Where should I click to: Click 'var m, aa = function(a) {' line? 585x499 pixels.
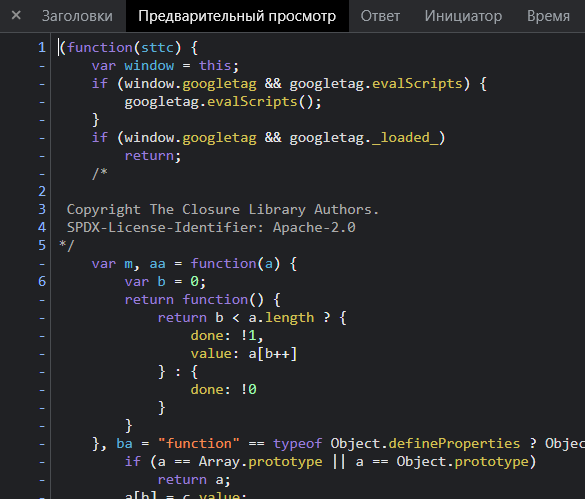click(194, 264)
